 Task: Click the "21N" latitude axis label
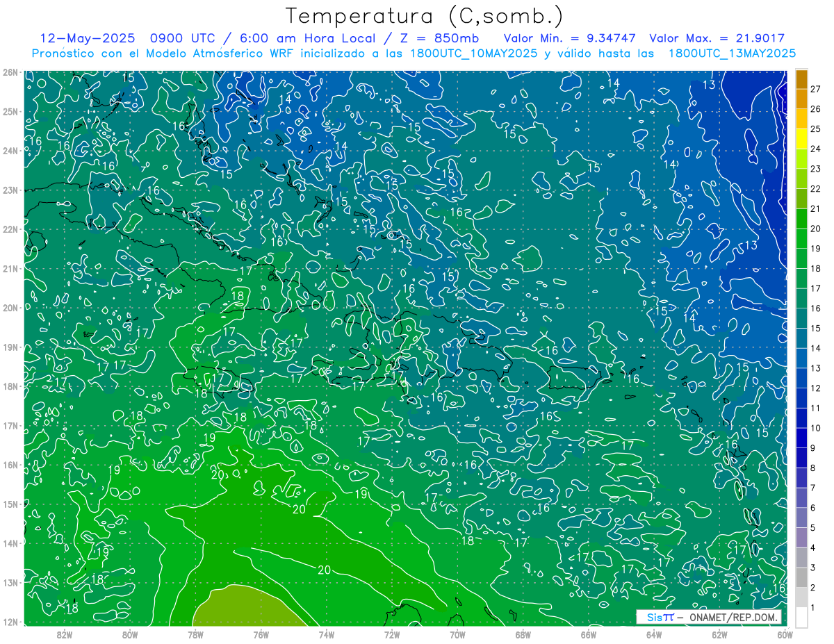(10, 268)
